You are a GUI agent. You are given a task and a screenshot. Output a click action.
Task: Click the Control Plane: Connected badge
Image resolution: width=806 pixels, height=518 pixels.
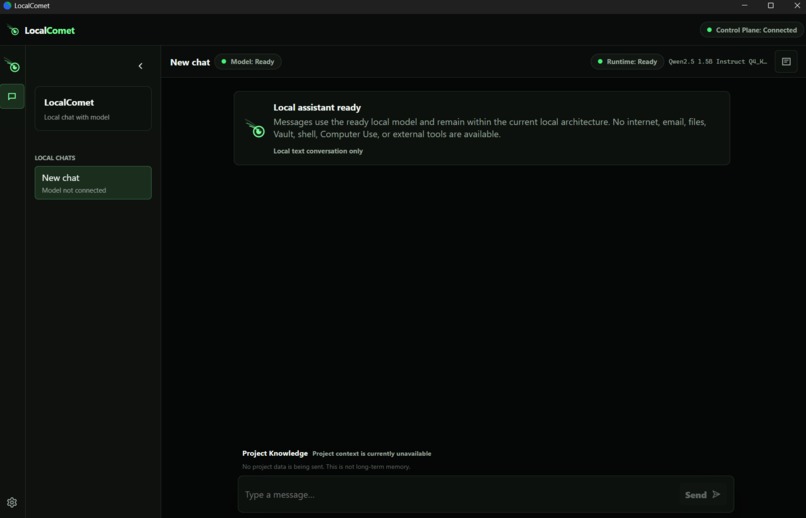(x=752, y=30)
